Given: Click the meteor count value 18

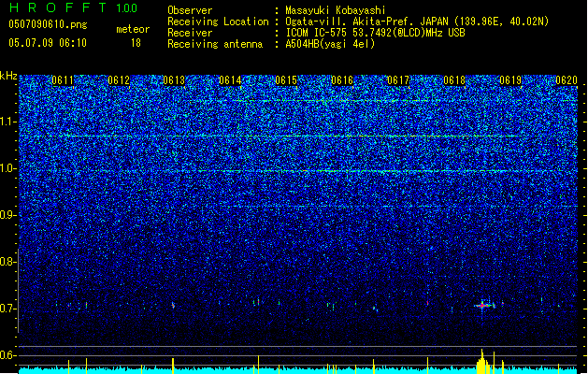Looking at the screenshot, I should point(136,43).
